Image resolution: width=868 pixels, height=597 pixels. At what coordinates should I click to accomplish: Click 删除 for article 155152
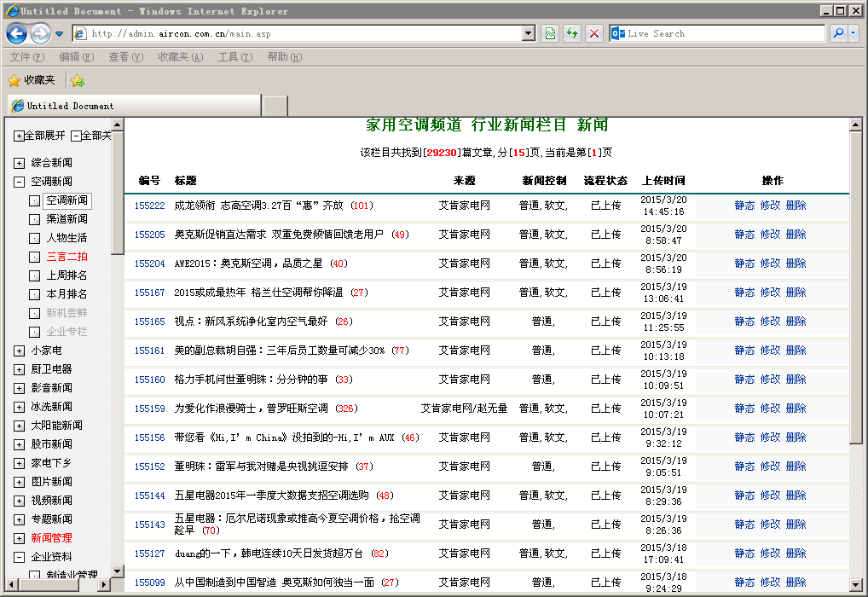(x=796, y=467)
